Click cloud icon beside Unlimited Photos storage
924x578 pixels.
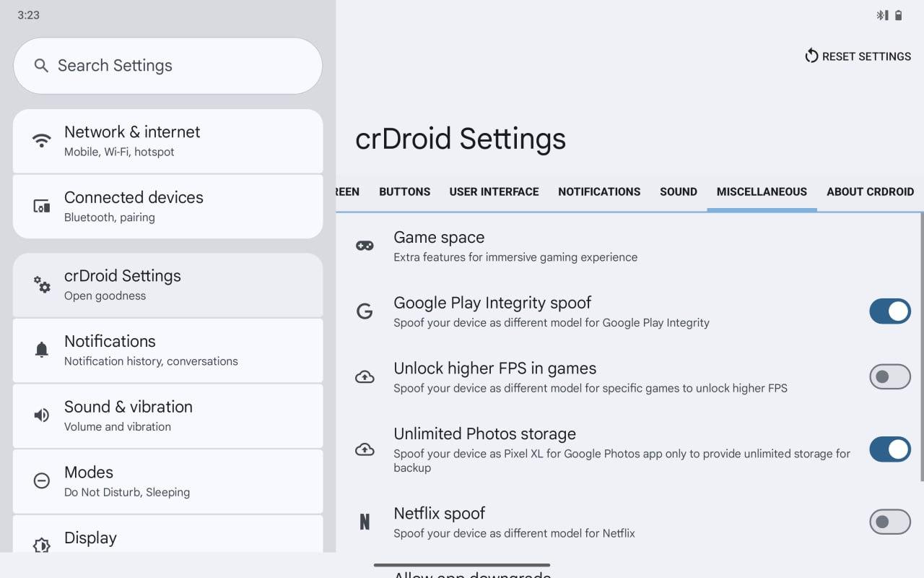pos(365,449)
